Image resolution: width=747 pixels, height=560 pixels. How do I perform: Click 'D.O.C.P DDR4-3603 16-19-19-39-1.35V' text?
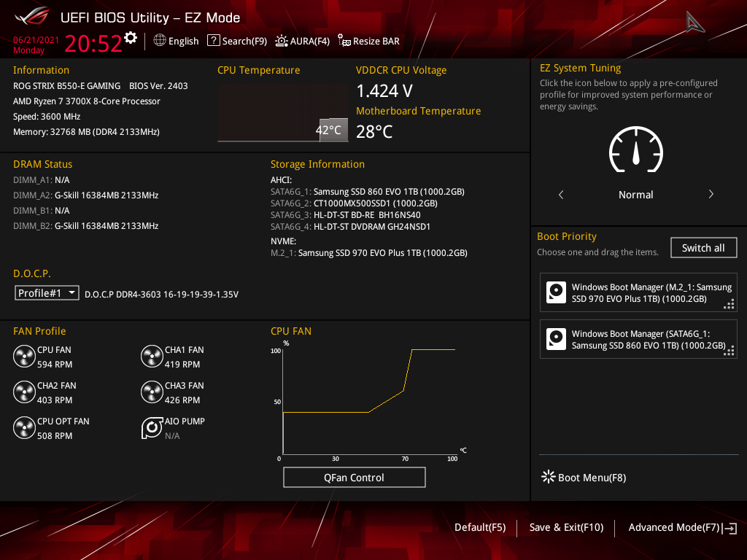tap(161, 295)
